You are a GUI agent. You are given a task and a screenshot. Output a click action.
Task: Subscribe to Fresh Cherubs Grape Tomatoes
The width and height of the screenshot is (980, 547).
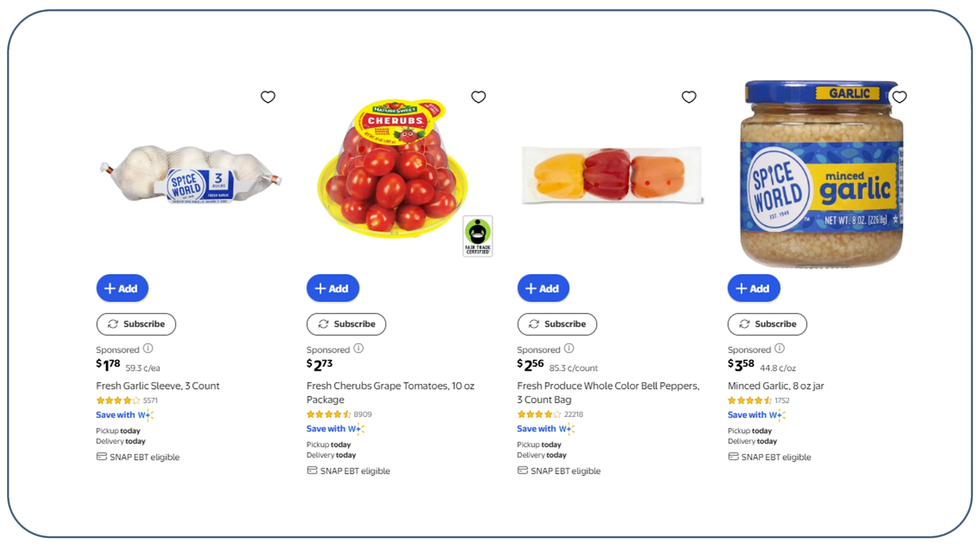(x=346, y=324)
